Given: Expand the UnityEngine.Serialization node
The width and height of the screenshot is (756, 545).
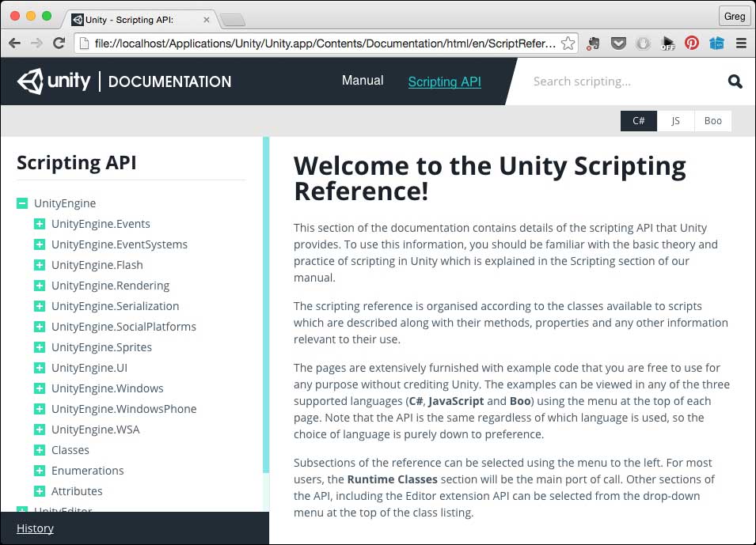Looking at the screenshot, I should click(x=40, y=306).
